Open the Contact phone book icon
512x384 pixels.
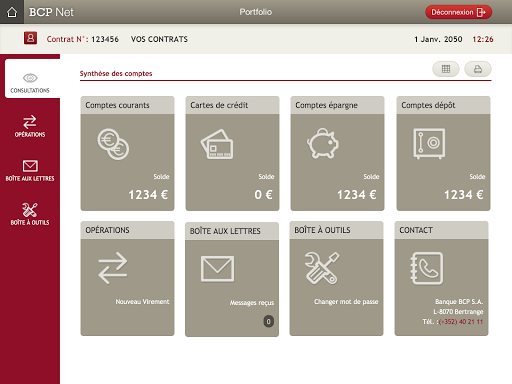(x=427, y=268)
